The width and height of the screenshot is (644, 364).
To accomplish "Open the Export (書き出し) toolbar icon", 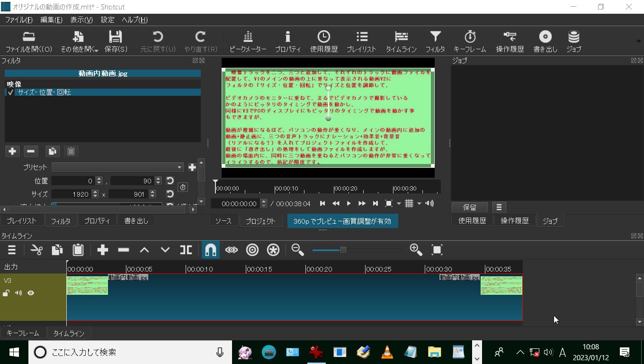I will (x=545, y=42).
